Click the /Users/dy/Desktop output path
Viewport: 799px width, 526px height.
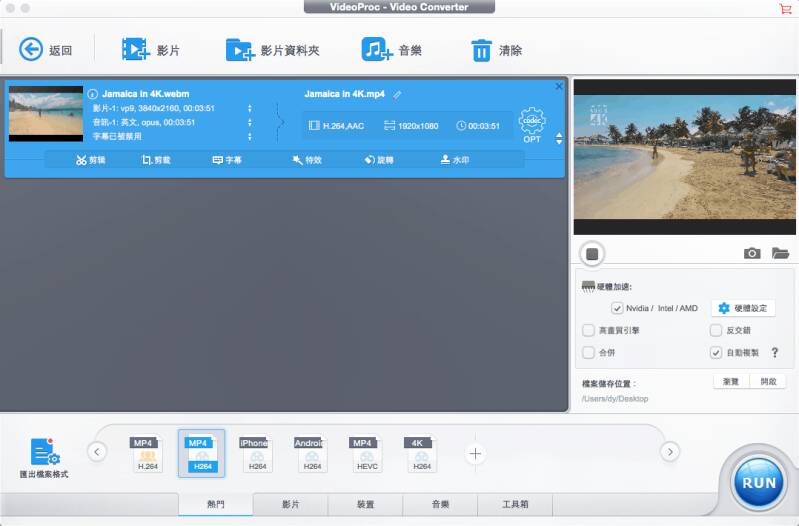615,399
